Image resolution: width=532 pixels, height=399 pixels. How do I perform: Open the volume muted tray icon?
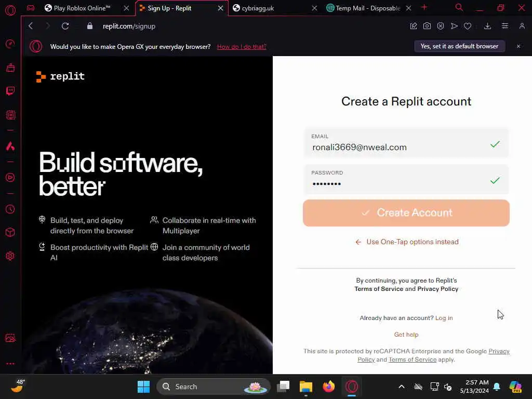point(448,387)
